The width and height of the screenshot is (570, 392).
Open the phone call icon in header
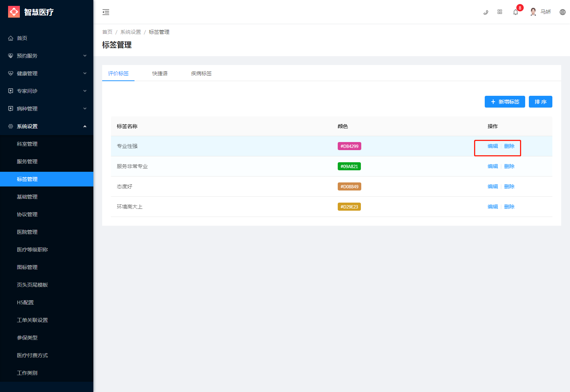(486, 12)
